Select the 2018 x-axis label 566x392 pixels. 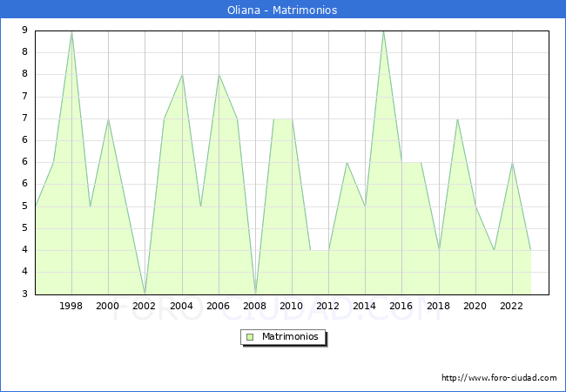pos(438,306)
